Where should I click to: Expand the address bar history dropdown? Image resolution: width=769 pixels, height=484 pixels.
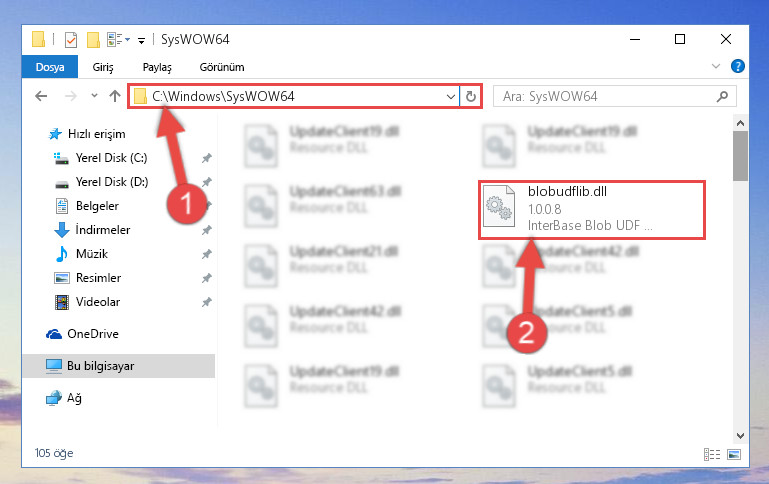pyautogui.click(x=451, y=97)
